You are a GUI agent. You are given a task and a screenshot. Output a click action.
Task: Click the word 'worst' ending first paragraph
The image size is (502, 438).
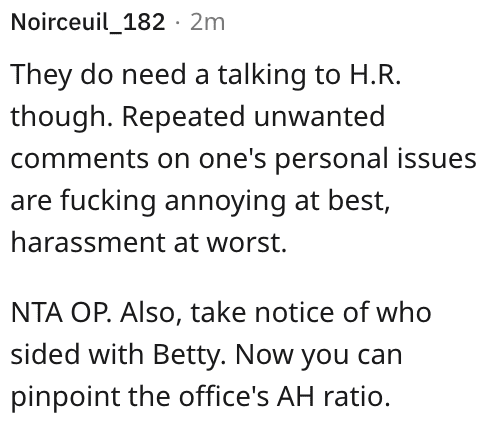pyautogui.click(x=246, y=243)
